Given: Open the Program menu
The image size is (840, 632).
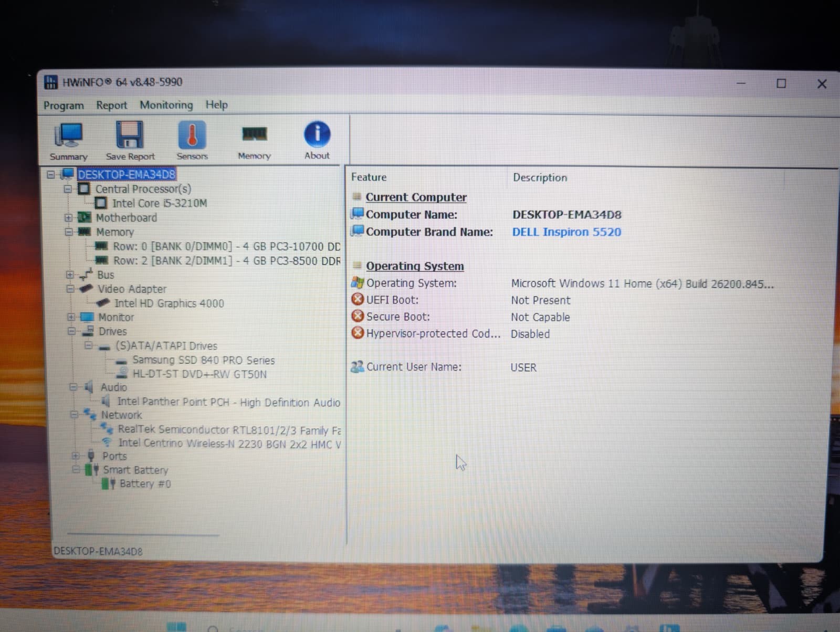Looking at the screenshot, I should [64, 106].
